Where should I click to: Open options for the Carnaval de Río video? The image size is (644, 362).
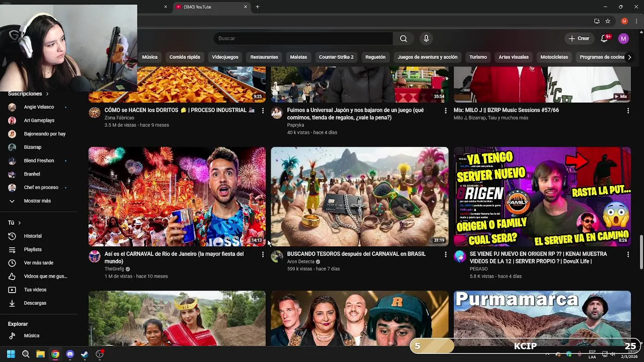pyautogui.click(x=263, y=254)
